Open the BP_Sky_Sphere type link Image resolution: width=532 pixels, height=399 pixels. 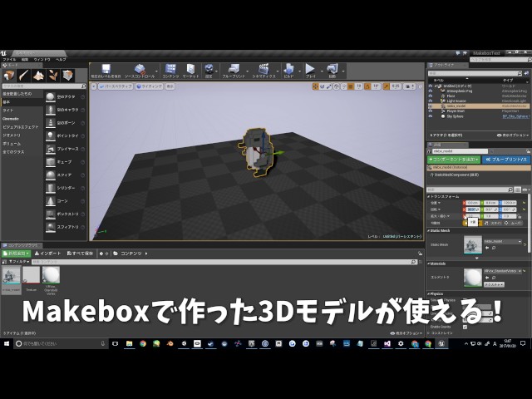(x=515, y=116)
